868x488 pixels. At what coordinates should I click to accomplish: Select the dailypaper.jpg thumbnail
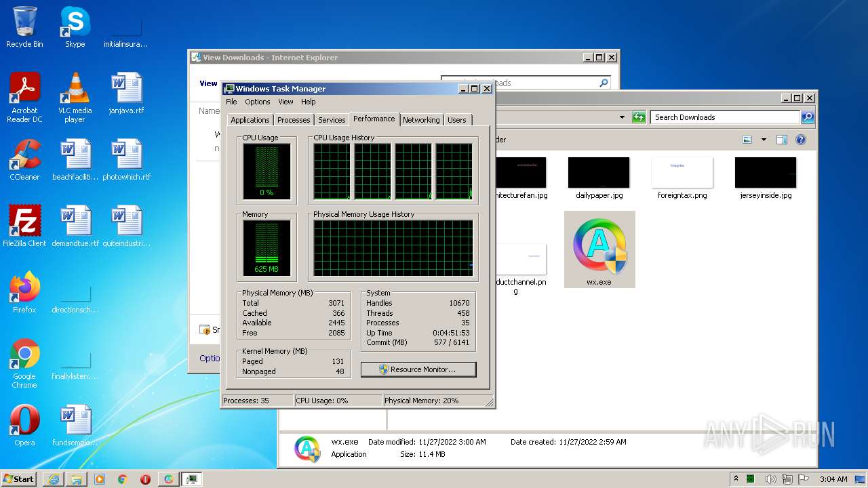pos(599,178)
